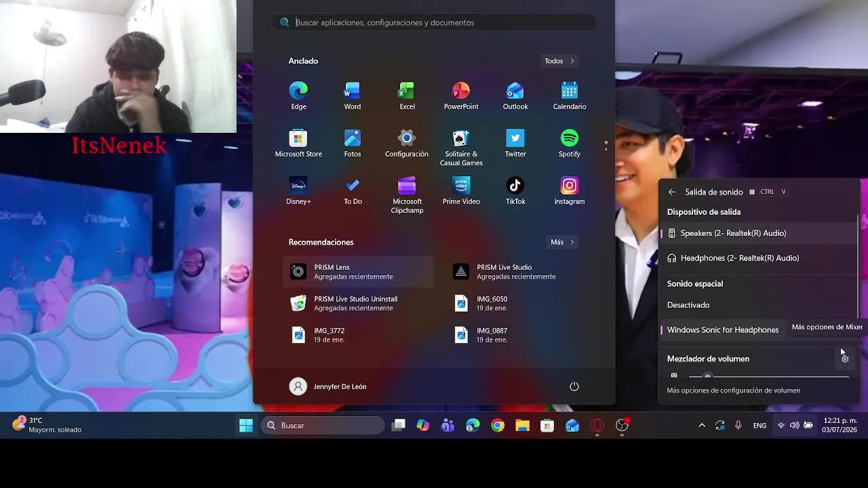The height and width of the screenshot is (488, 868).
Task: Open recommended PRISM Lens
Action: point(358,272)
